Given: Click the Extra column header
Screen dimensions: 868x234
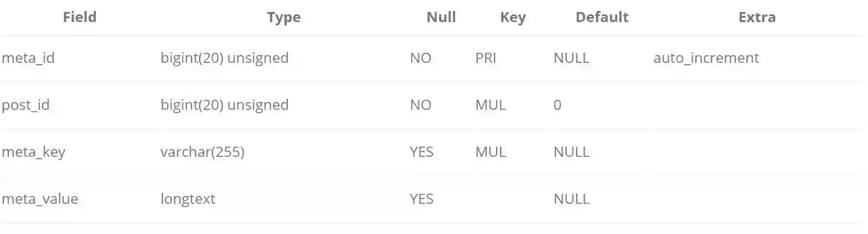Looking at the screenshot, I should pos(757,17).
